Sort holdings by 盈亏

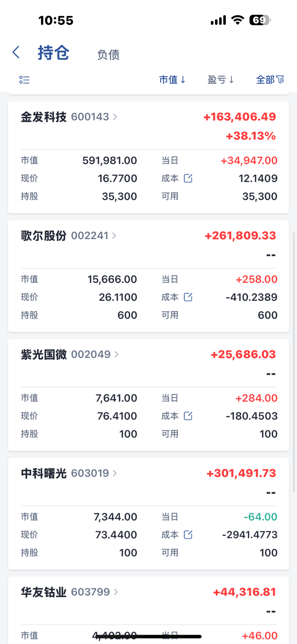pos(221,80)
